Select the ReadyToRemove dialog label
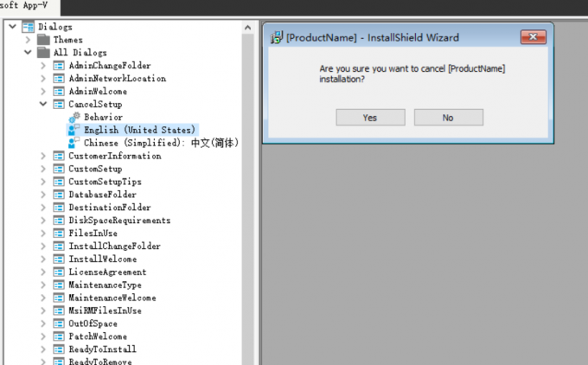This screenshot has width=588, height=365. pos(100,362)
